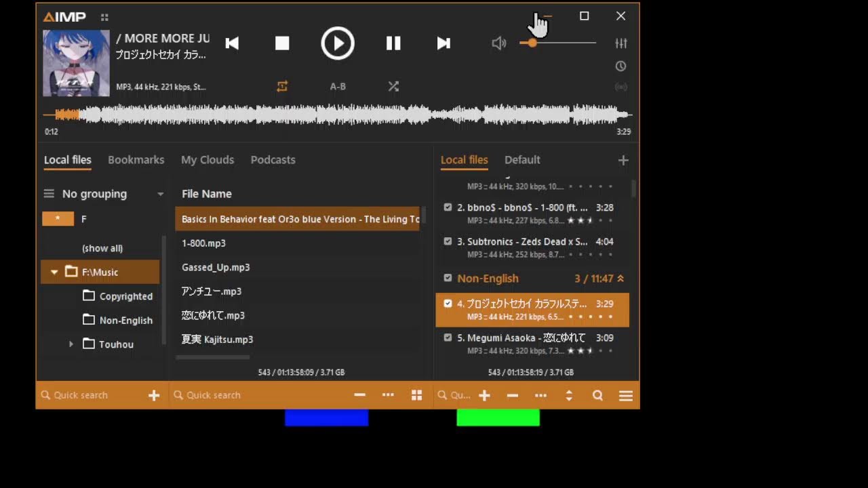Select the アンチユー.mp3 file
Viewport: 868px width, 488px height.
tap(298, 291)
